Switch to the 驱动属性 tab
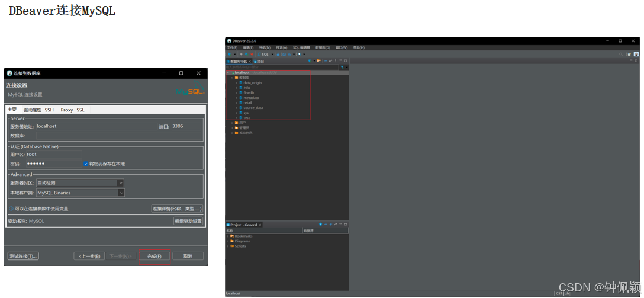644x298 pixels. 32,110
